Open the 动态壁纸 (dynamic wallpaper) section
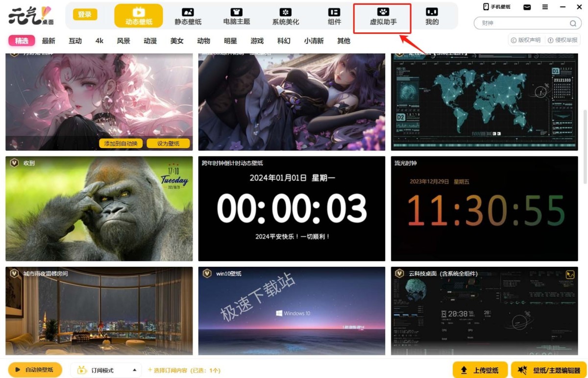 coord(139,16)
